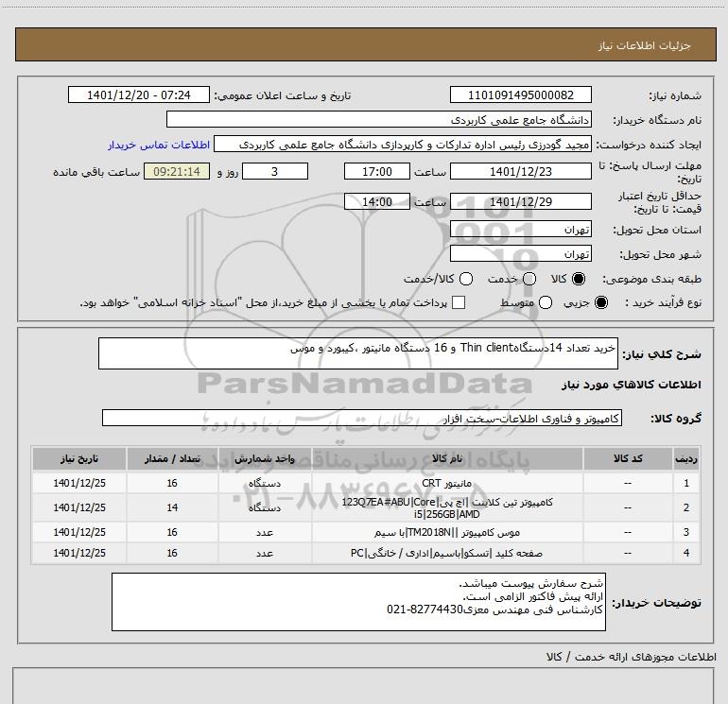Click the remaining time countdown 09:21:14
The height and width of the screenshot is (704, 728).
click(x=177, y=171)
